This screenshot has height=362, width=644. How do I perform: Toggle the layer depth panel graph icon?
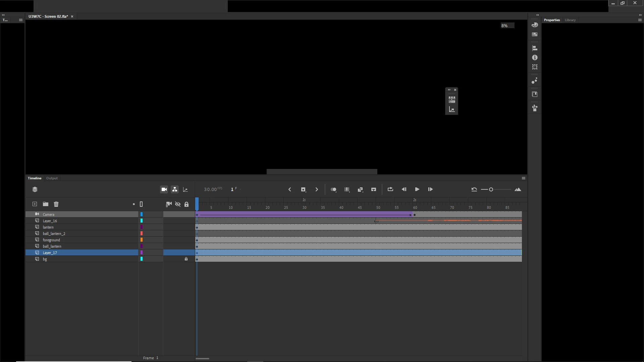pyautogui.click(x=185, y=189)
